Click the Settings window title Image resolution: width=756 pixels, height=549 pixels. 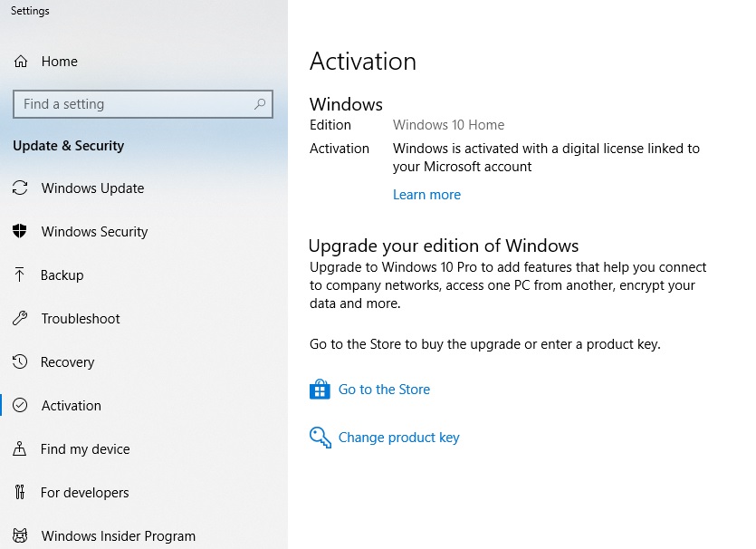[30, 11]
